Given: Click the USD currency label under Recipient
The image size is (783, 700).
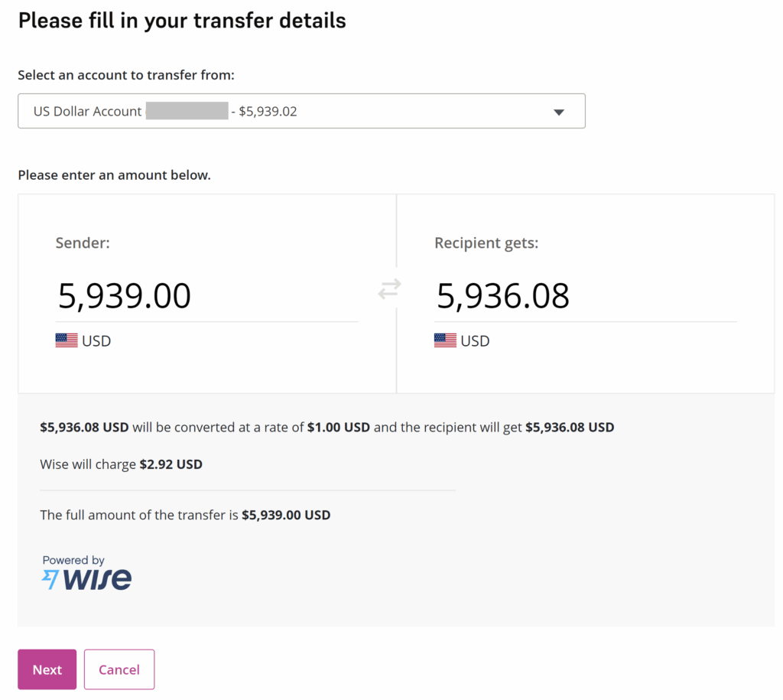Looking at the screenshot, I should point(475,341).
